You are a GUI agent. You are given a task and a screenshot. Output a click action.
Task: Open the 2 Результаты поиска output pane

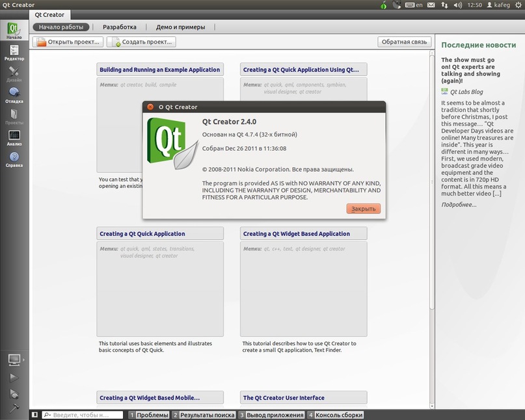204,415
